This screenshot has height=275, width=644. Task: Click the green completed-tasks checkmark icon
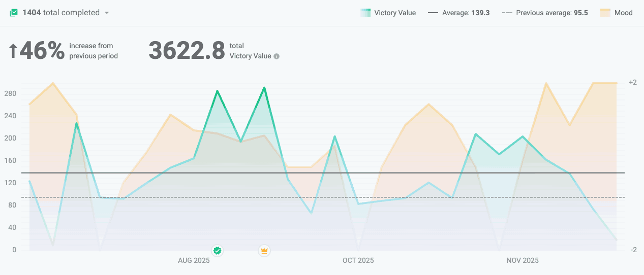[x=14, y=13]
